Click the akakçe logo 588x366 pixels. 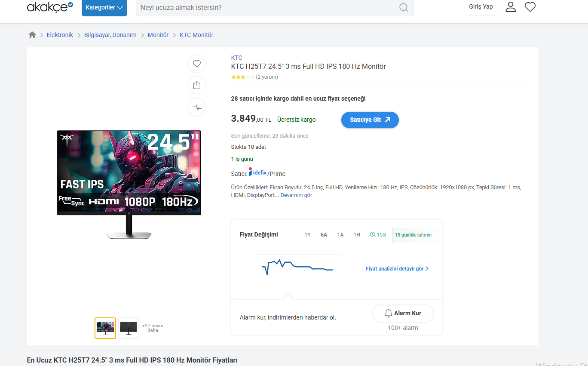(50, 7)
